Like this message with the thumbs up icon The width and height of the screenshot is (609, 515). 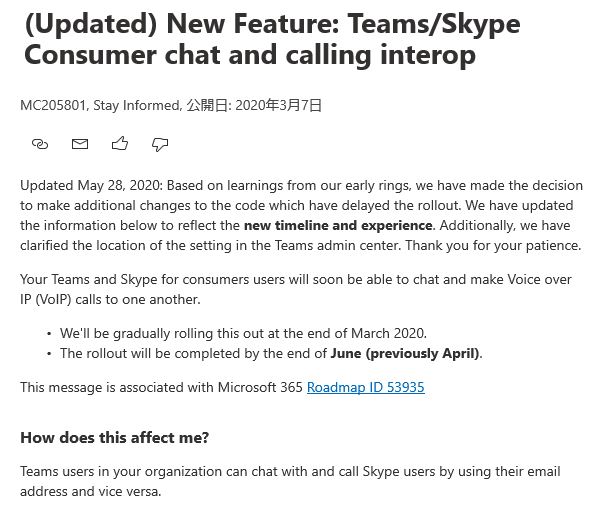pyautogui.click(x=120, y=144)
